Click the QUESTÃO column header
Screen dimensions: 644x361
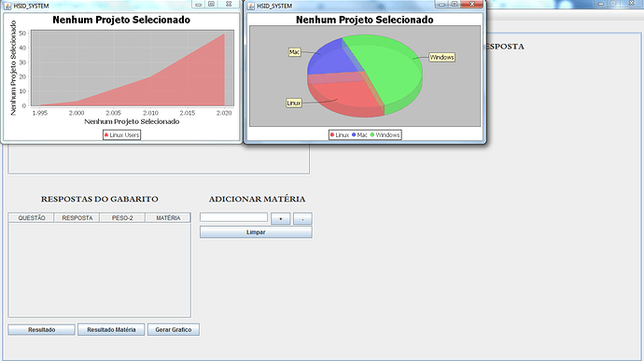pos(32,217)
